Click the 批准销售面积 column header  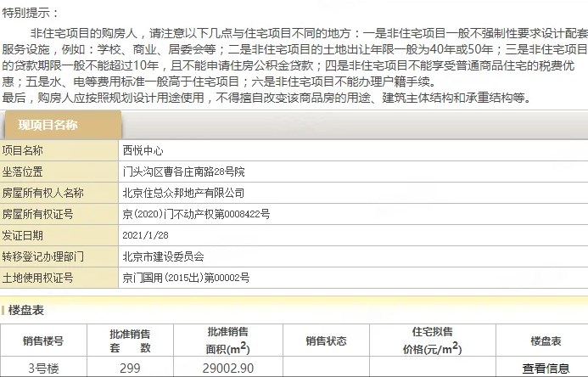[x=227, y=340]
